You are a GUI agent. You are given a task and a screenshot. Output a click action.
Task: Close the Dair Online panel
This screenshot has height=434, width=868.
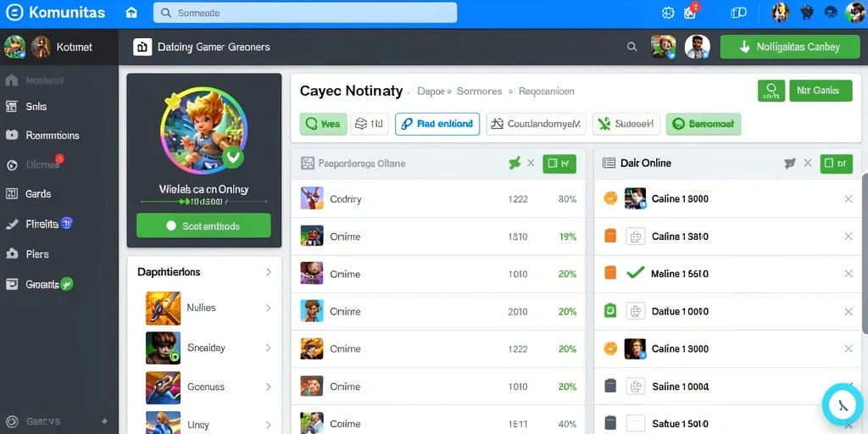[808, 163]
